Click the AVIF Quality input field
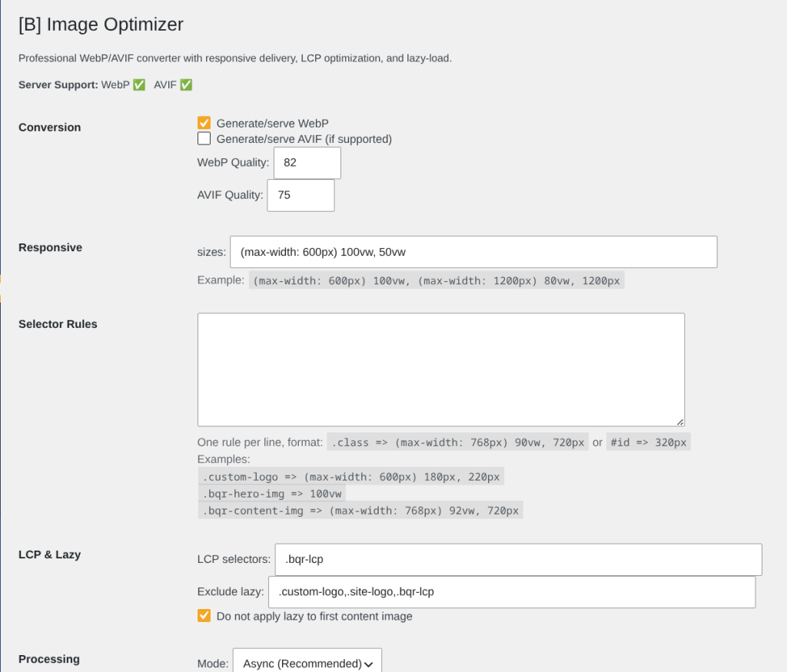 pyautogui.click(x=301, y=195)
